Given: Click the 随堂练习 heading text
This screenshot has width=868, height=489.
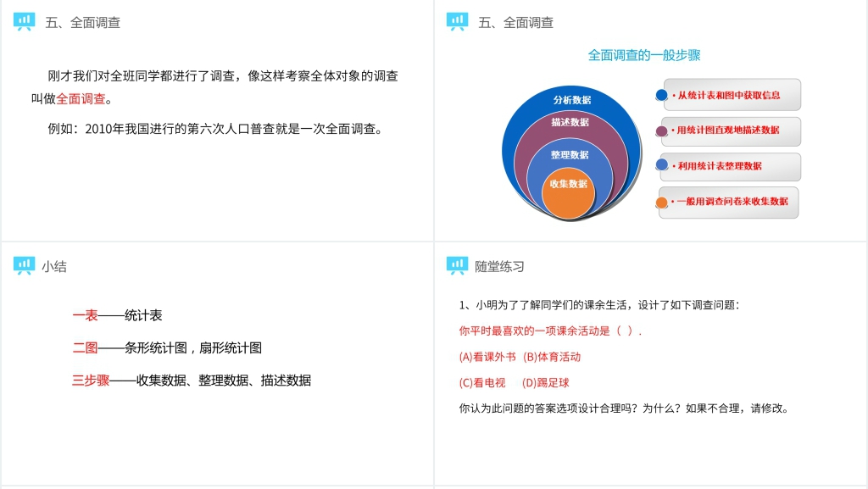Looking at the screenshot, I should tap(499, 267).
